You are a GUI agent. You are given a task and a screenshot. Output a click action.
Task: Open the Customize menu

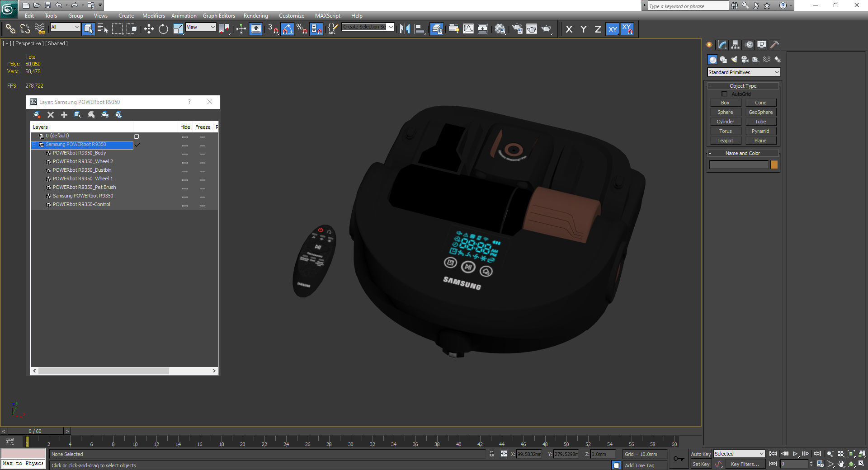(292, 15)
